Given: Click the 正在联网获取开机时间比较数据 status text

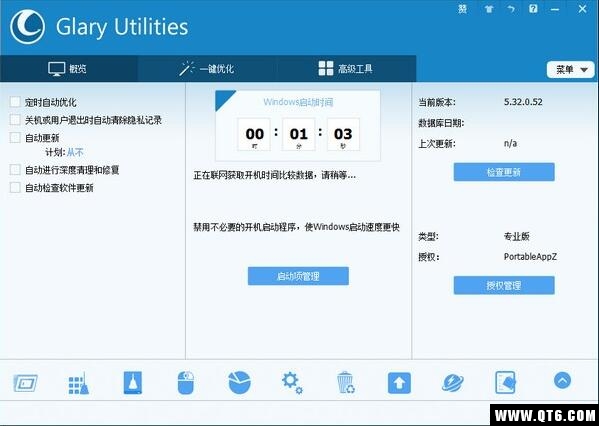Looking at the screenshot, I should [x=274, y=175].
